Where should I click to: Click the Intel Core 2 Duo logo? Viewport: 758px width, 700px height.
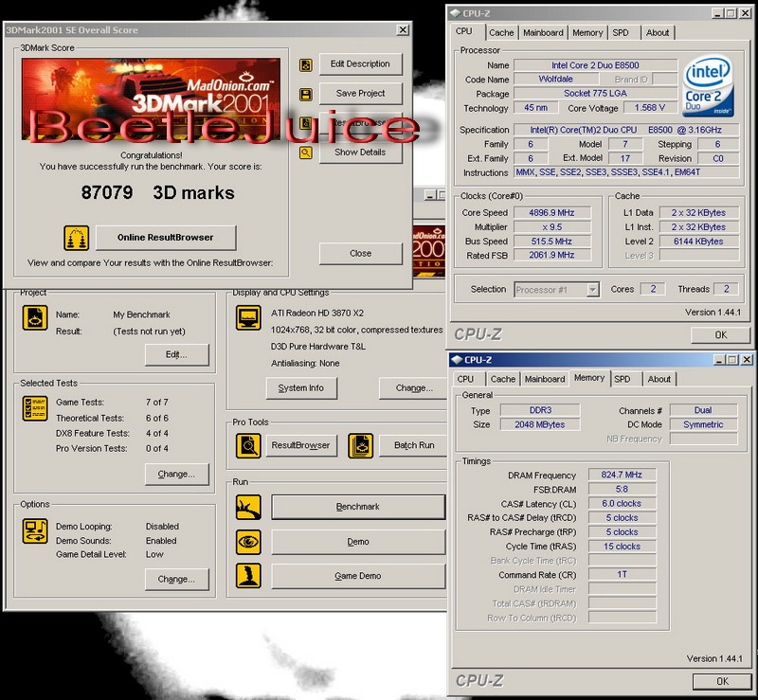(x=708, y=87)
